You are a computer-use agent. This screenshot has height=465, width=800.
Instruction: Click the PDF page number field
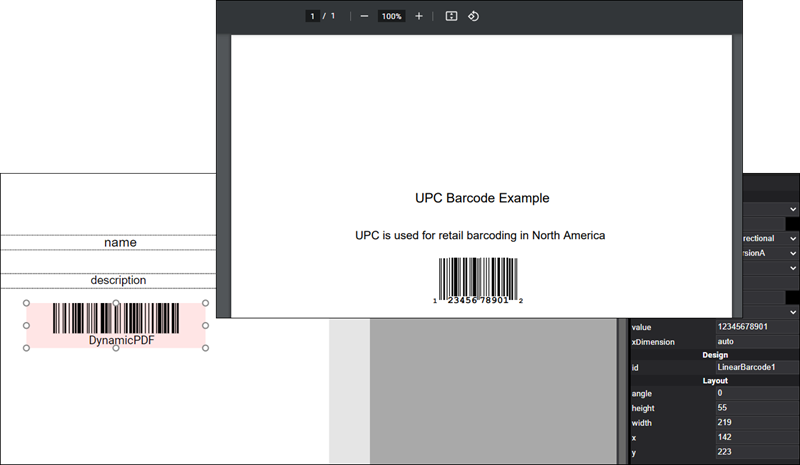(x=313, y=17)
